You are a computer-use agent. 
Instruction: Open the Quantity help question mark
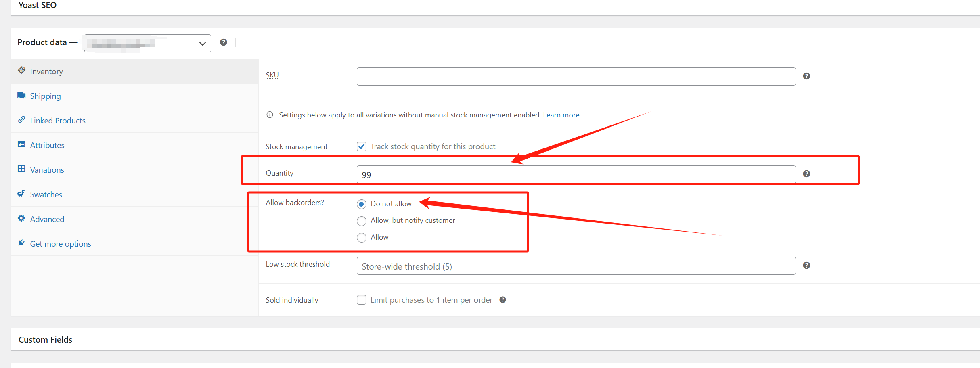[806, 174]
